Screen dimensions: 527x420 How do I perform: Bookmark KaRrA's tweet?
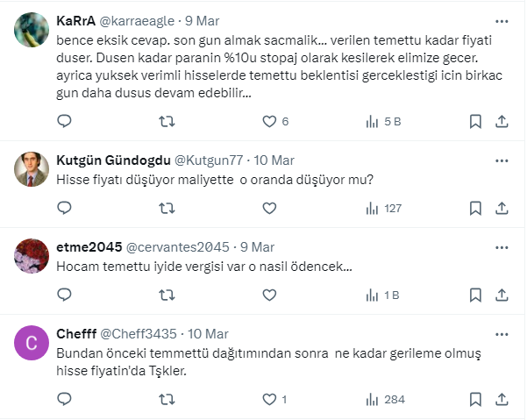coord(474,121)
